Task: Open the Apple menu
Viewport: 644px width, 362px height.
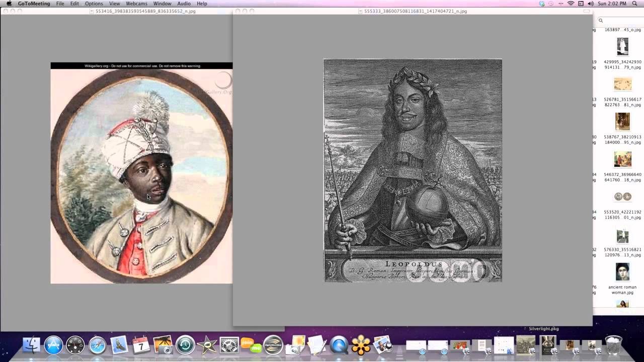Action: tap(9, 4)
